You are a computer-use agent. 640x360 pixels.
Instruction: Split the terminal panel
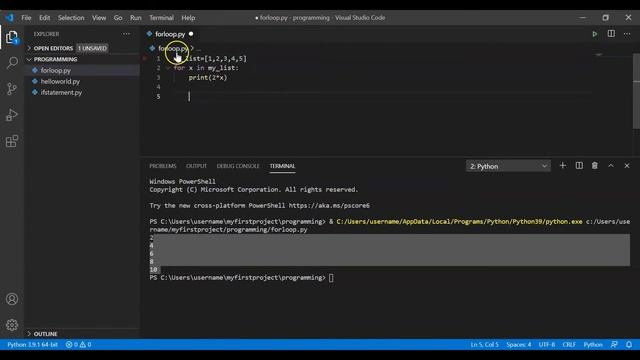coord(579,166)
